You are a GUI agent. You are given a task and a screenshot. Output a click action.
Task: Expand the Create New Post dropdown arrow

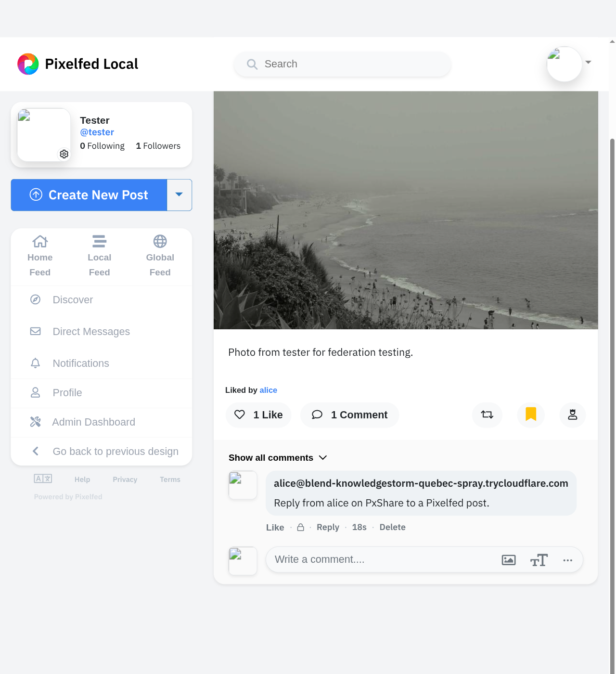[179, 195]
